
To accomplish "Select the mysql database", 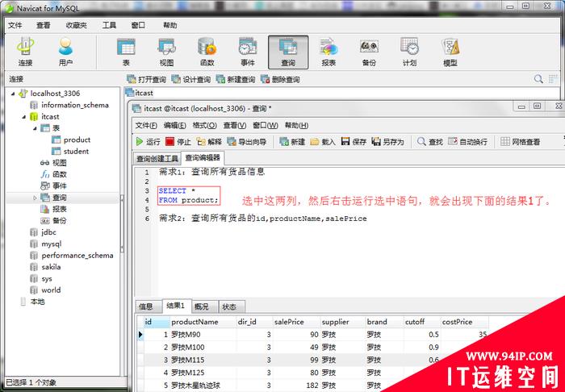I will (x=46, y=244).
